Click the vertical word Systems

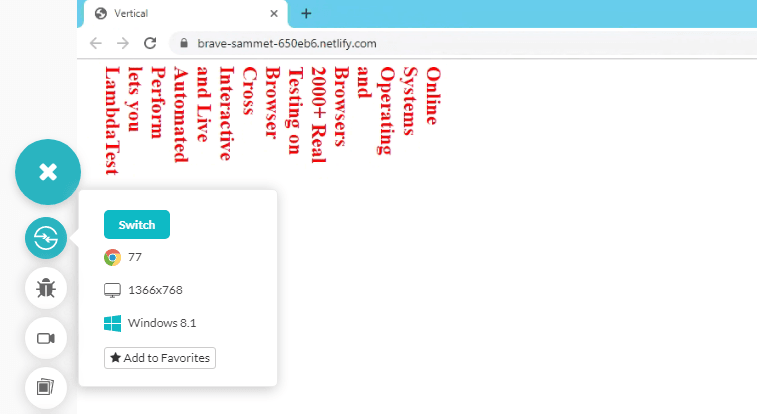point(409,101)
